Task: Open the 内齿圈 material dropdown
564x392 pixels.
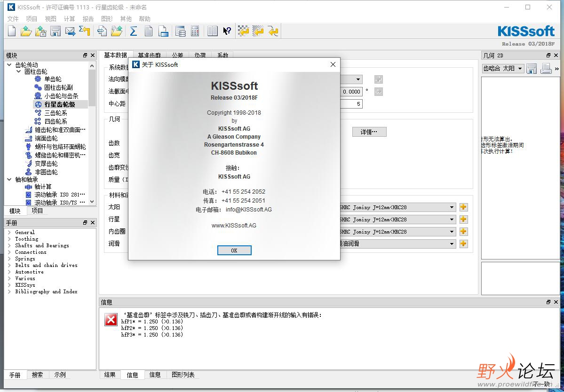Action: 452,232
